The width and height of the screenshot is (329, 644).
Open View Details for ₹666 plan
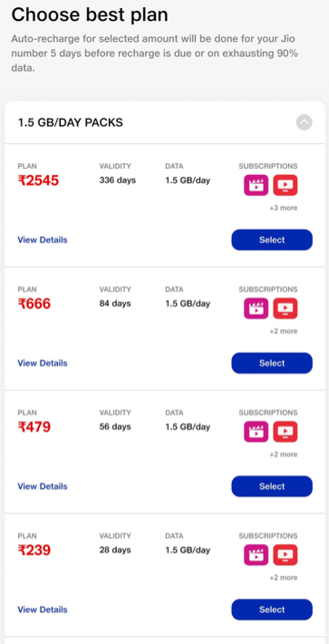43,363
